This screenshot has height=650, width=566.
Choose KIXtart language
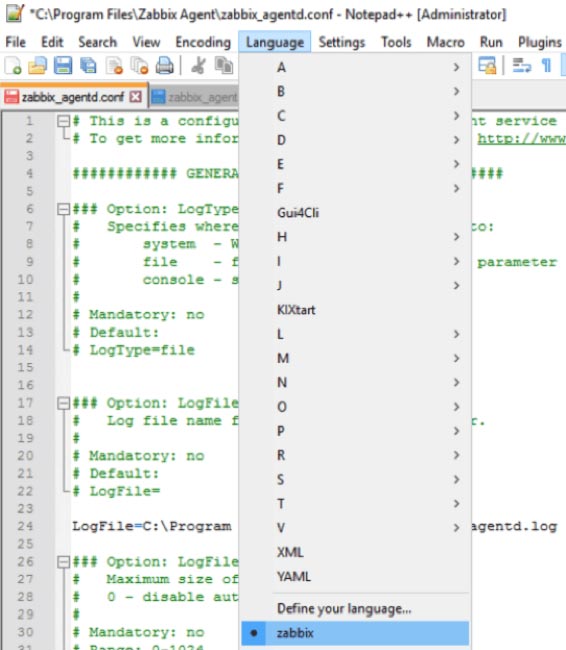(355, 310)
